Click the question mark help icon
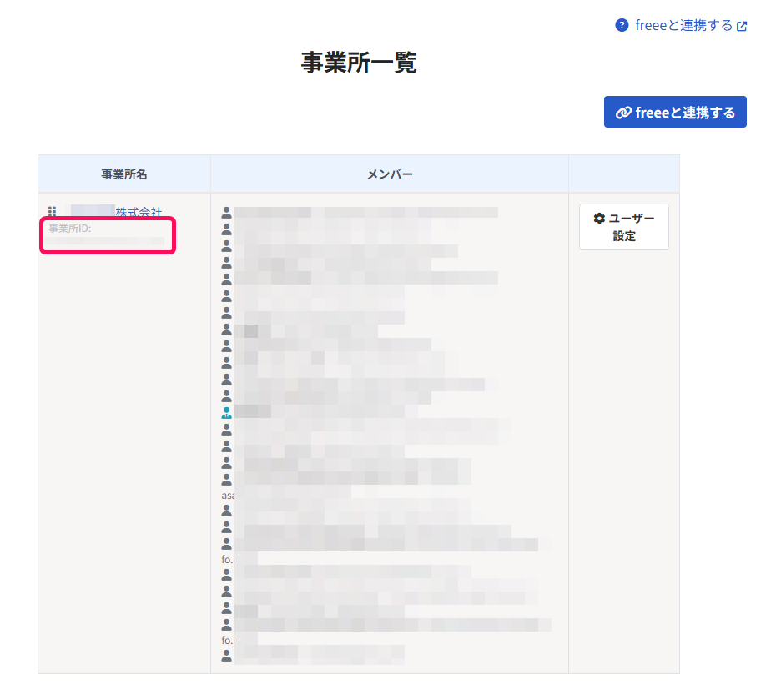Screen dimensions: 771x700 click(622, 25)
